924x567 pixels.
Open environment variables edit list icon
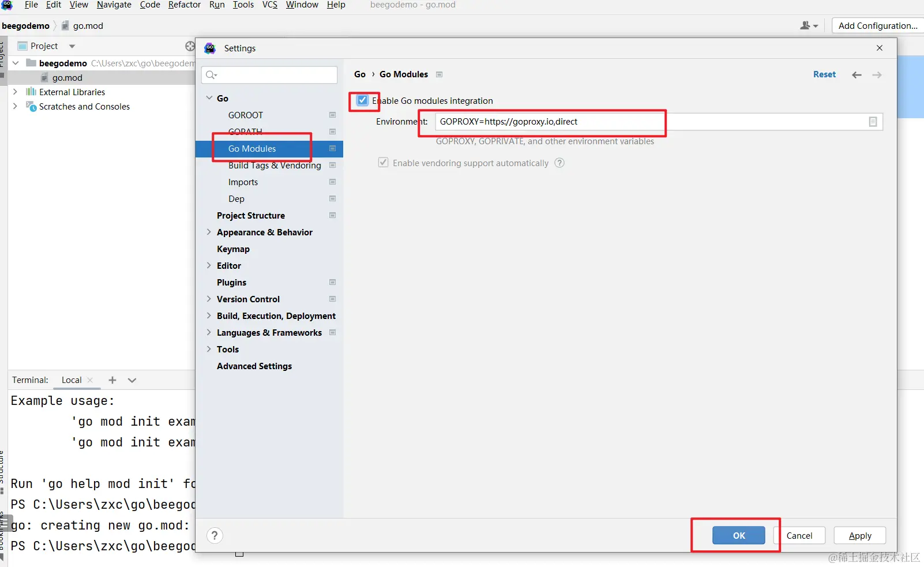pos(873,122)
